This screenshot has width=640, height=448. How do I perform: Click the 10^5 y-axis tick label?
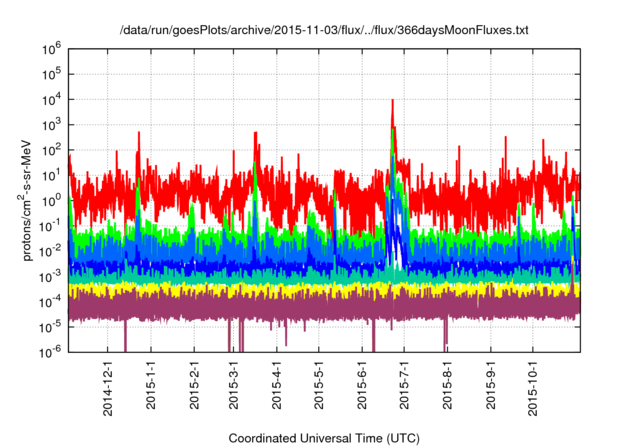coord(51,74)
